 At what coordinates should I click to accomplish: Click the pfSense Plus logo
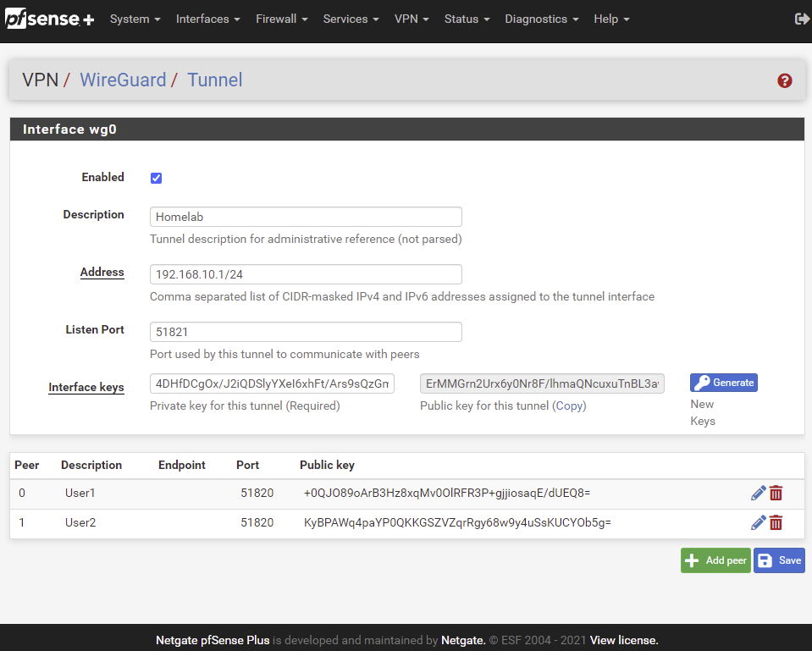(x=50, y=19)
